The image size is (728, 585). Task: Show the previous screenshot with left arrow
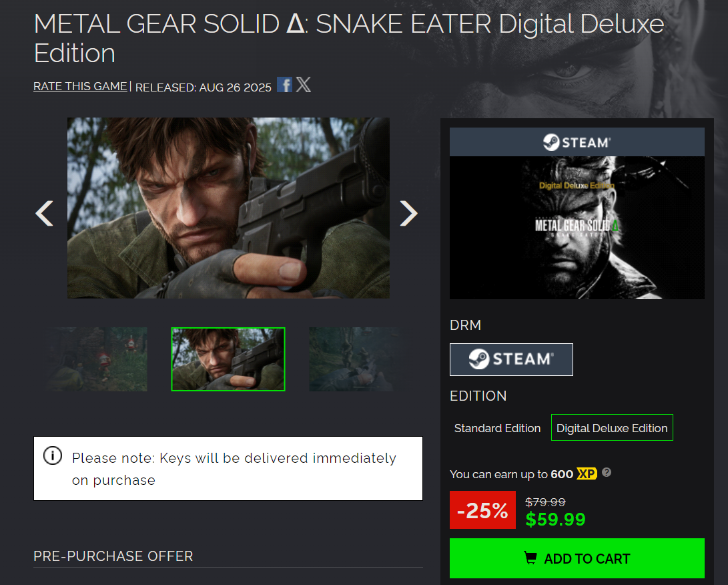click(45, 213)
